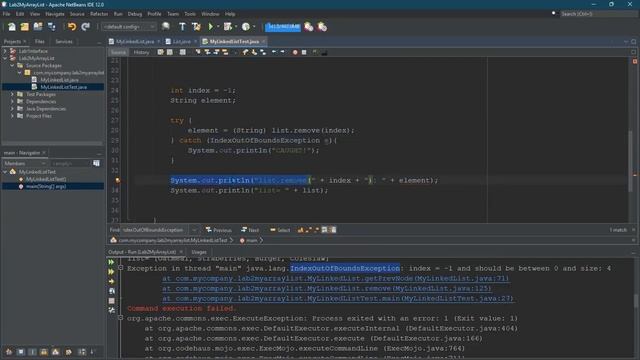Select MyLinkedList.java in Projects tree

point(59,80)
